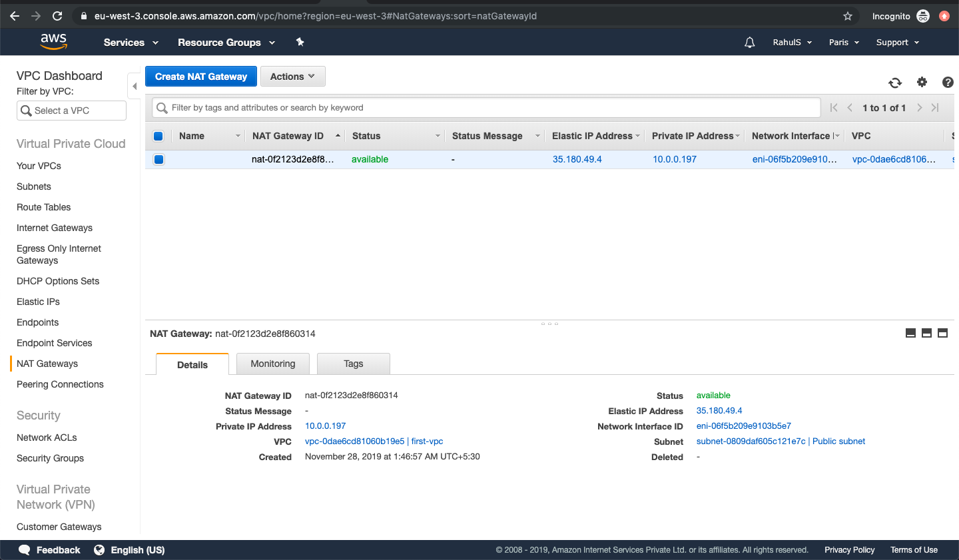Open the Tags tab

[x=353, y=364]
